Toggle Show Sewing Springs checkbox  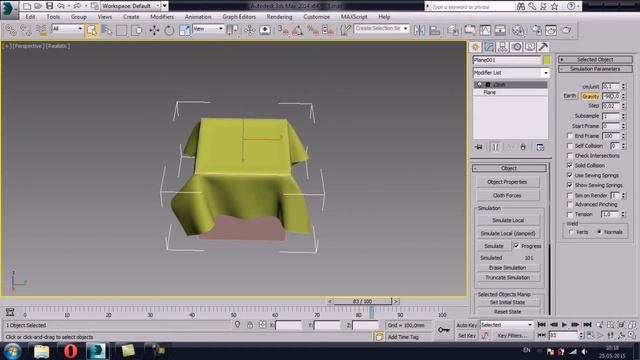[x=570, y=185]
